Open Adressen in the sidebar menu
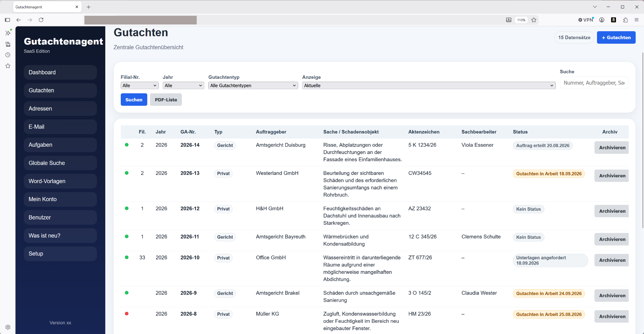 click(x=60, y=109)
